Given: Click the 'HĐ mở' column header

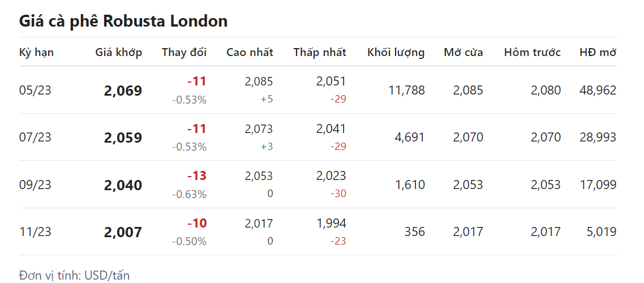Looking at the screenshot, I should pyautogui.click(x=598, y=53).
